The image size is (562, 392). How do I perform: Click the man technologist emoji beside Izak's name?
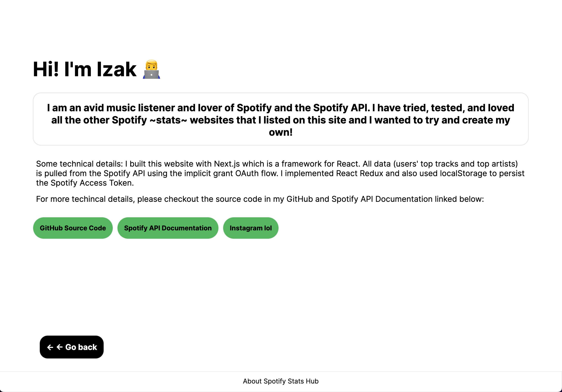(152, 70)
